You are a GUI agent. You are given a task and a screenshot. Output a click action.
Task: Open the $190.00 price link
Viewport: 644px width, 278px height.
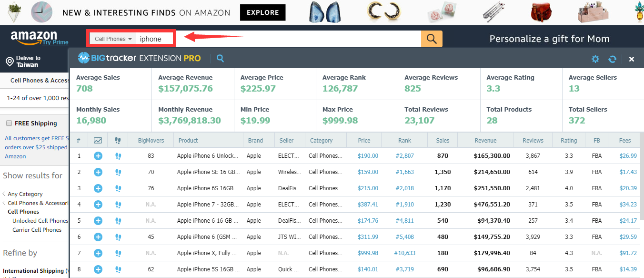pyautogui.click(x=368, y=156)
